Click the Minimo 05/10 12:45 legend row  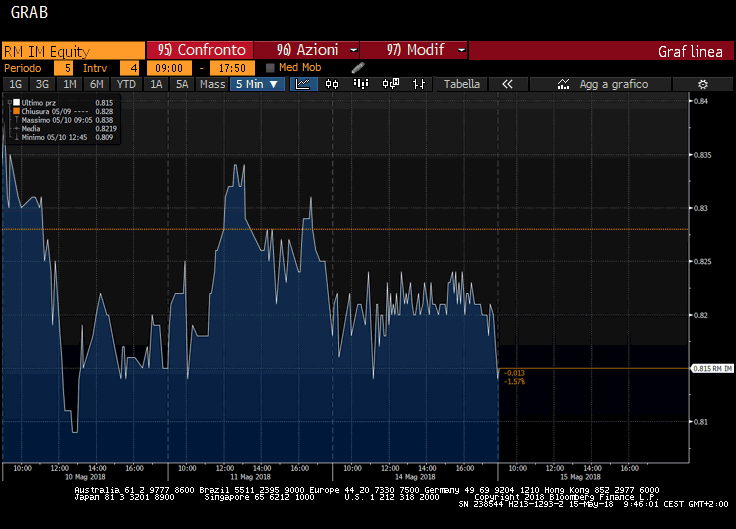(x=63, y=138)
